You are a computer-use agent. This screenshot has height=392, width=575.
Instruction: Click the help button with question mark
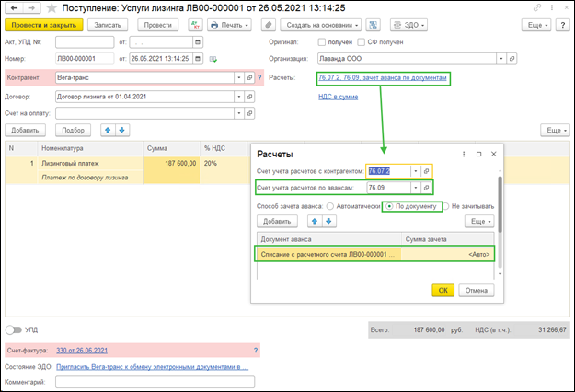pos(562,25)
